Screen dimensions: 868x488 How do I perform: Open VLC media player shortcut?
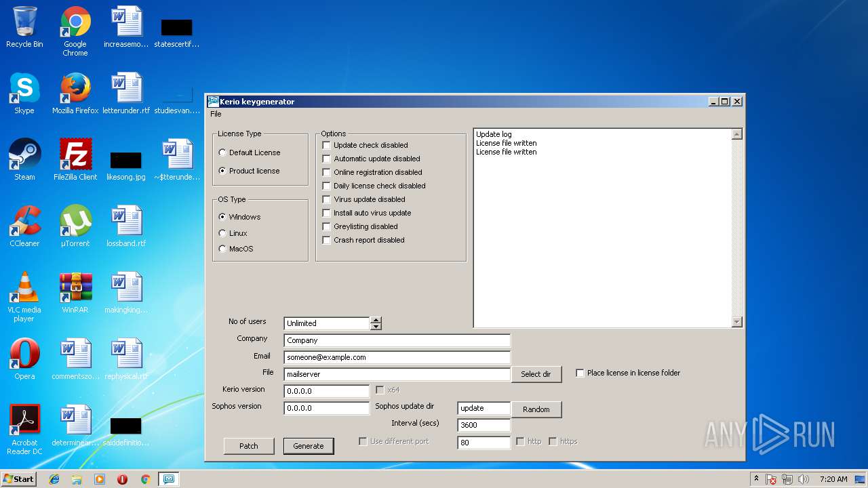[24, 297]
